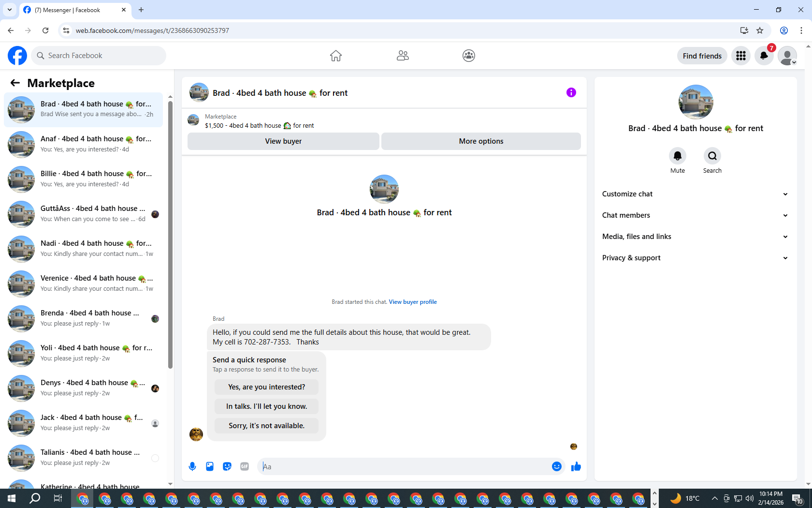This screenshot has height=508, width=812.
Task: Open the Groups icon in top navigation
Action: pyautogui.click(x=469, y=56)
